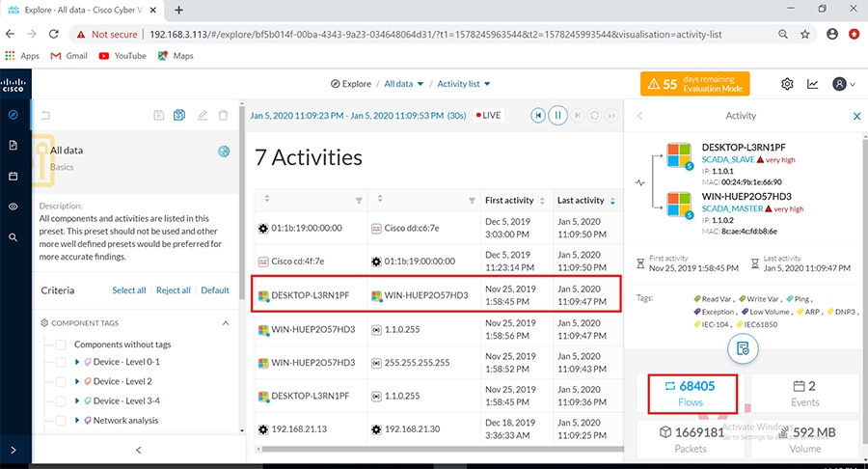
Task: Click the back arrow icon above All data
Action: (45, 115)
